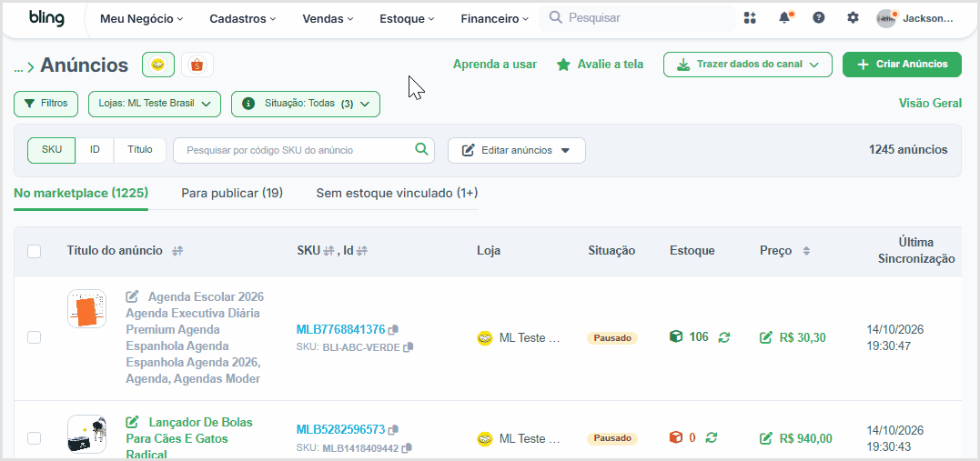
Task: Open Editar anúncios dropdown
Action: click(516, 151)
